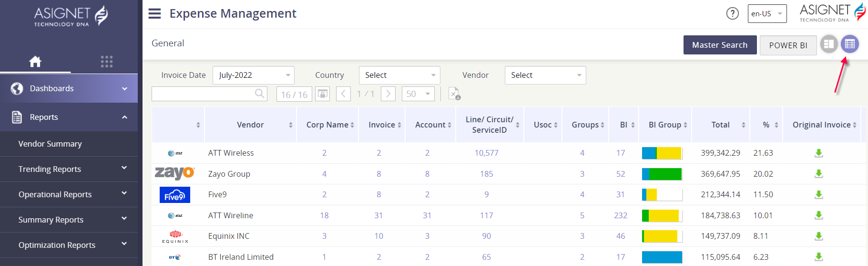
Task: Switch to the card layout view icon
Action: pyautogui.click(x=829, y=44)
